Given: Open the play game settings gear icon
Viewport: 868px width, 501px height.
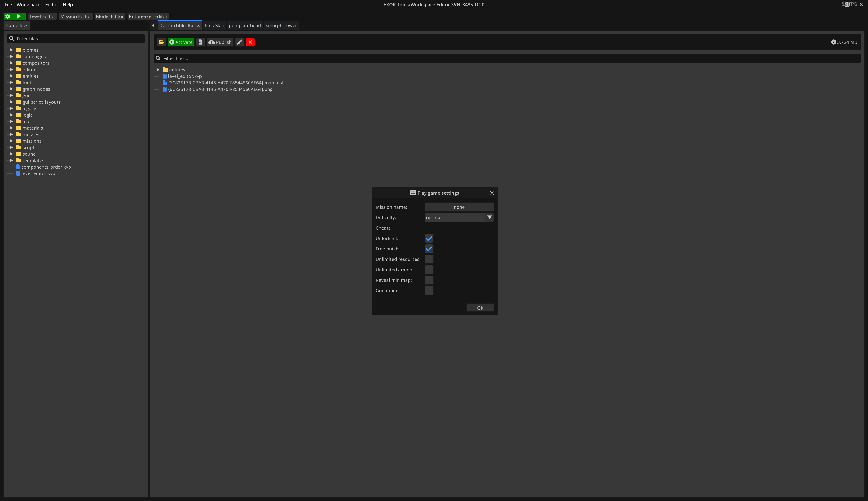Looking at the screenshot, I should [x=7, y=16].
